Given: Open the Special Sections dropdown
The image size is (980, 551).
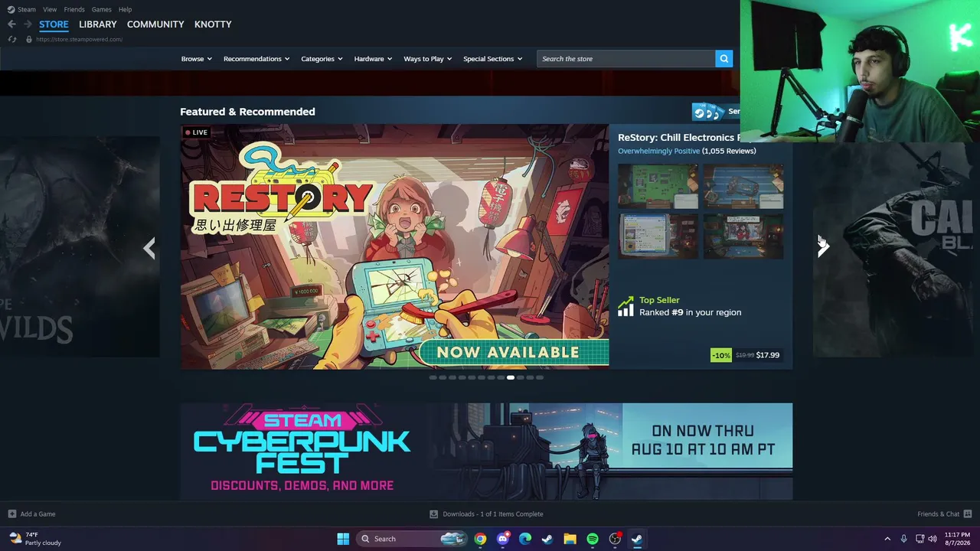Looking at the screenshot, I should (493, 59).
